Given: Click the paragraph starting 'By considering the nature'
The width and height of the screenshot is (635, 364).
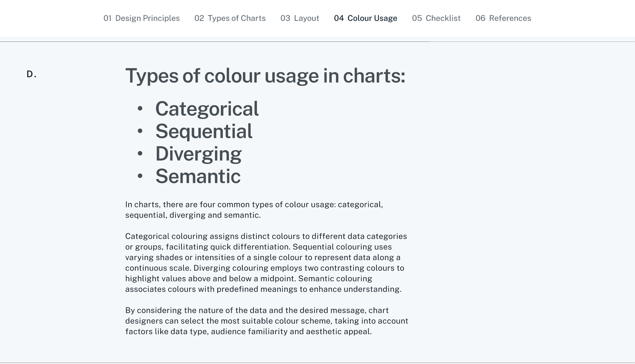Looking at the screenshot, I should 266,321.
